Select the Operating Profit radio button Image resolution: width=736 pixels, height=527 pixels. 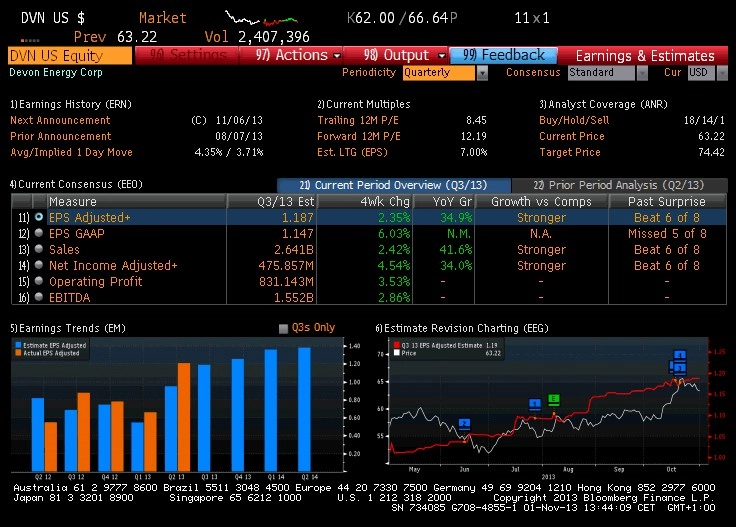point(39,281)
